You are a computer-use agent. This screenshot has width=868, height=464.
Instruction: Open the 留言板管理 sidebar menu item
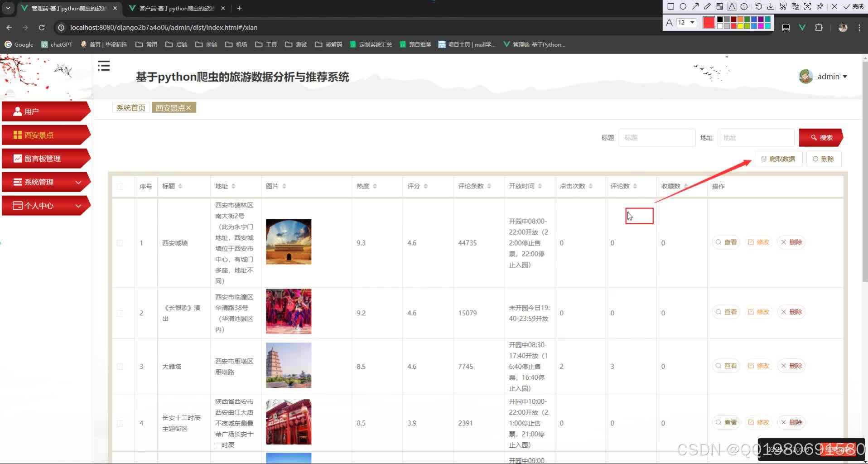tap(45, 159)
